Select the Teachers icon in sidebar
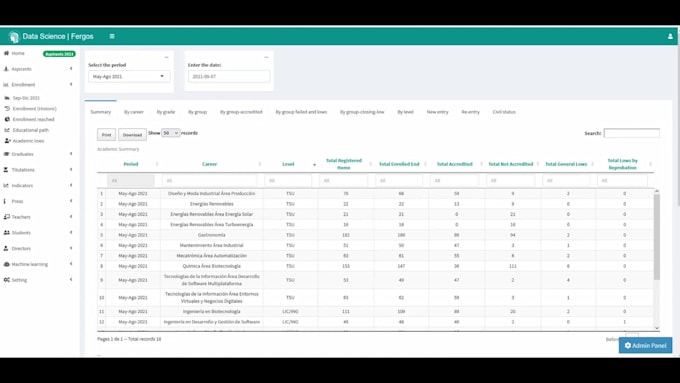Image resolution: width=680 pixels, height=383 pixels. point(7,217)
